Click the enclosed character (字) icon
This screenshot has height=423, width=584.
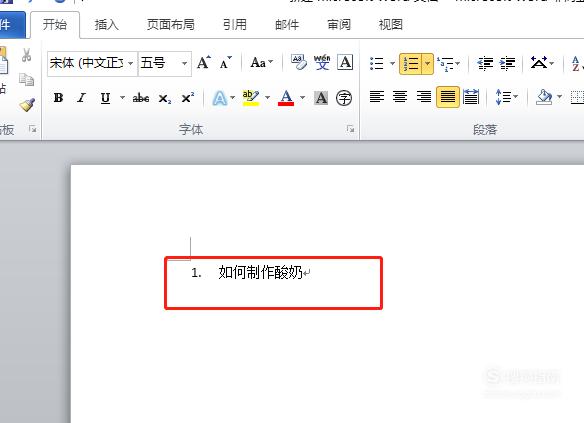point(344,98)
